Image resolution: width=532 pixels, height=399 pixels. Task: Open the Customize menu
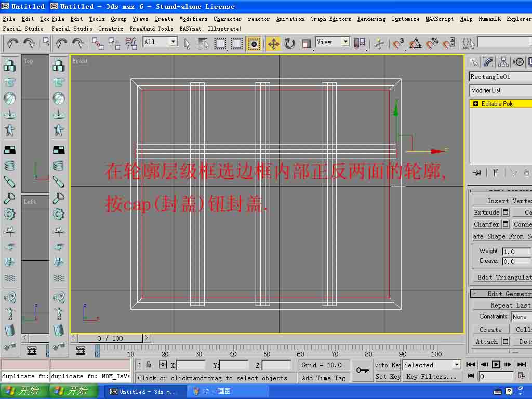click(x=405, y=19)
